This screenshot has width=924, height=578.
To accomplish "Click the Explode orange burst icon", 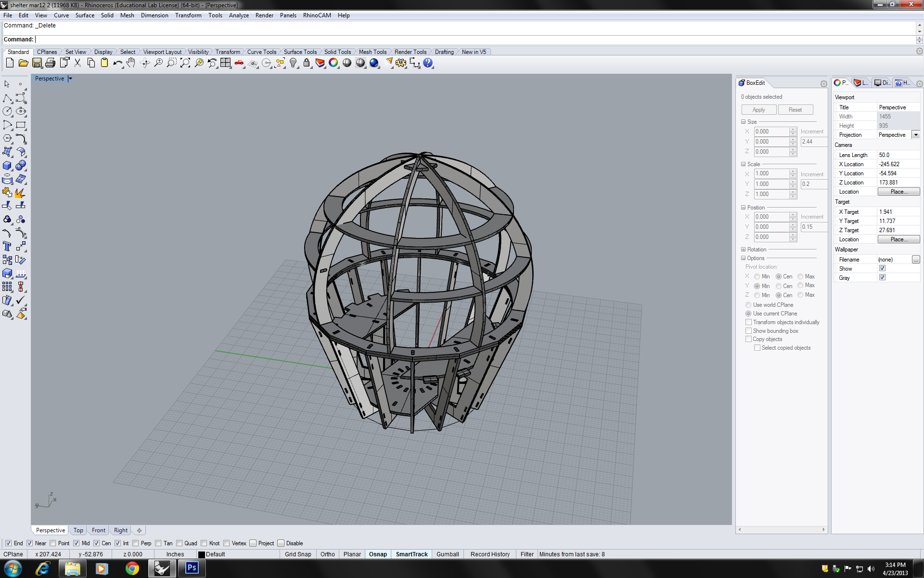I will tap(21, 193).
